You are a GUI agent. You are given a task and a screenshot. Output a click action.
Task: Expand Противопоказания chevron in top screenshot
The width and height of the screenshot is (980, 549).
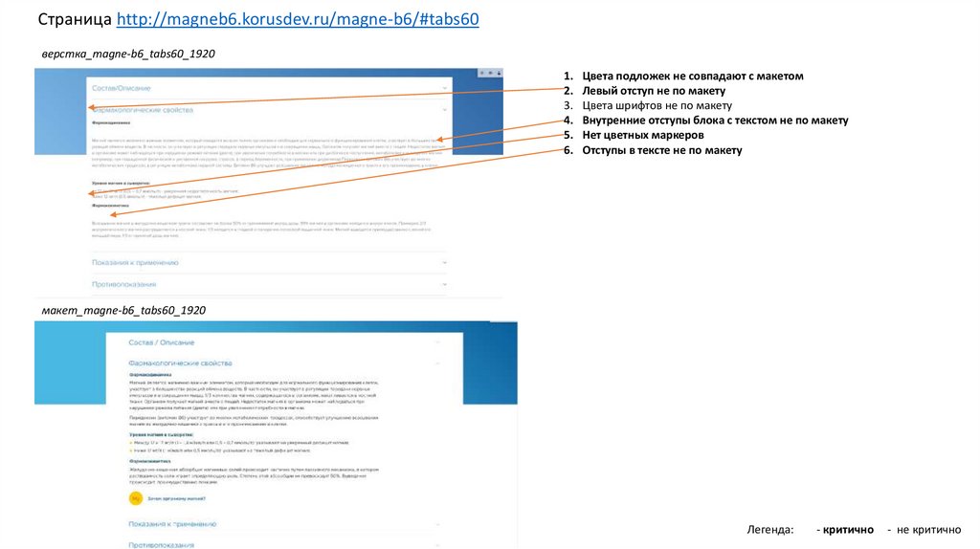click(445, 284)
